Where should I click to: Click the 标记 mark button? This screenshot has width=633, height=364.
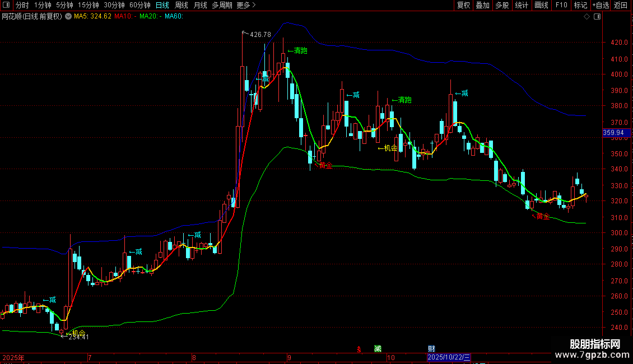tap(580, 5)
